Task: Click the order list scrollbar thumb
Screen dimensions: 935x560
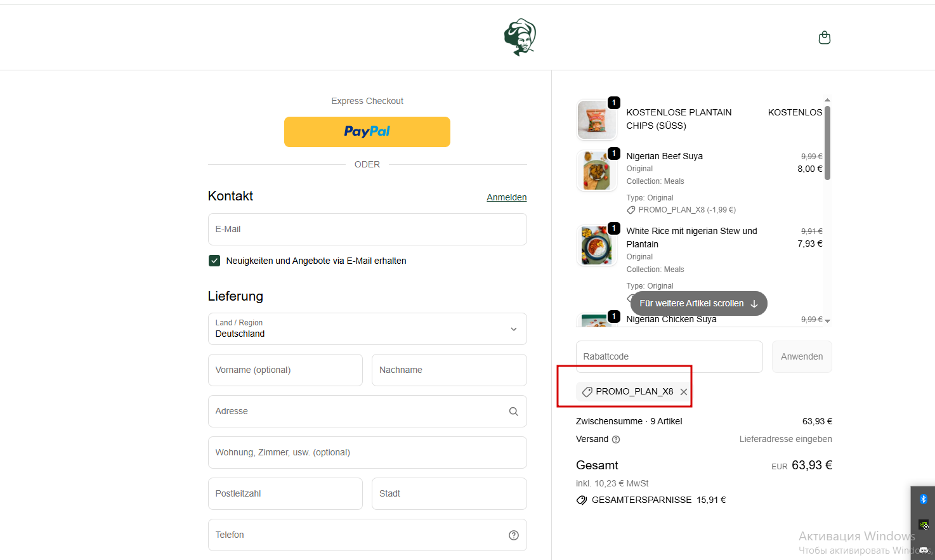Action: pyautogui.click(x=827, y=143)
